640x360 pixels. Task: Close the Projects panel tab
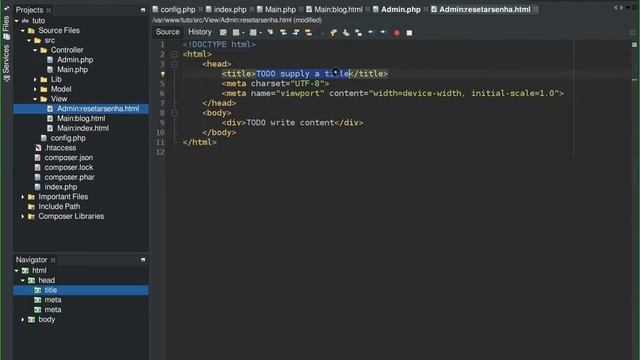(49, 10)
